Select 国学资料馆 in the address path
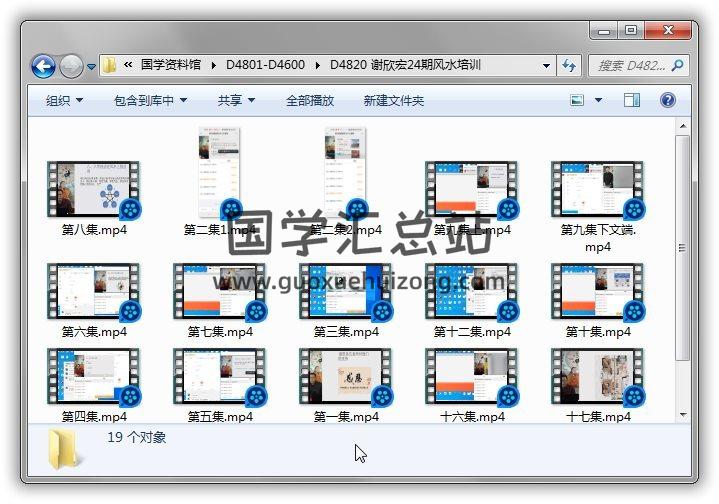The height and width of the screenshot is (504, 719). pos(171,65)
